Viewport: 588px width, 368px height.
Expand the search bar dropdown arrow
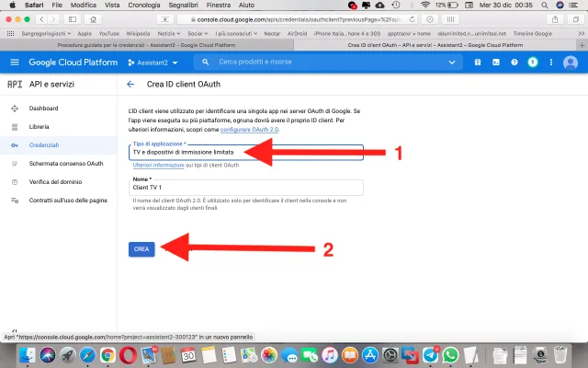(450, 62)
